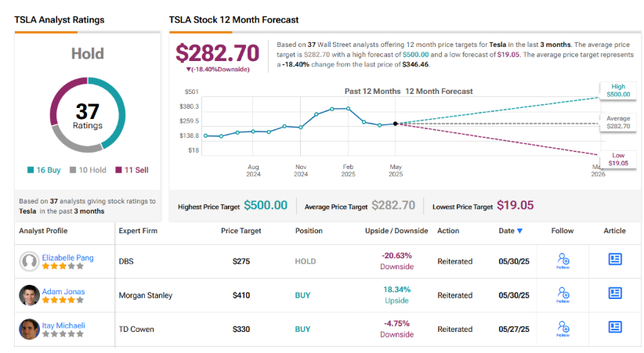Click the follow icon for Itay Michaeli

pos(563,330)
